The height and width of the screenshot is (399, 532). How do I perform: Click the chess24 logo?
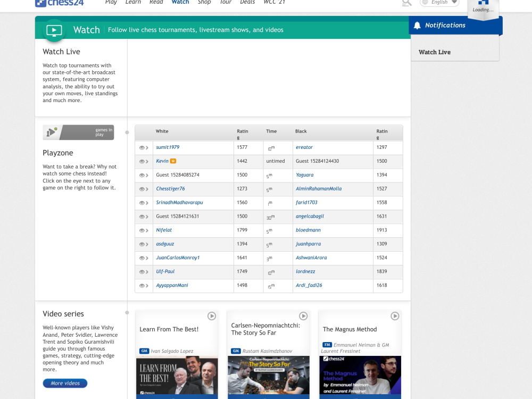tap(60, 3)
